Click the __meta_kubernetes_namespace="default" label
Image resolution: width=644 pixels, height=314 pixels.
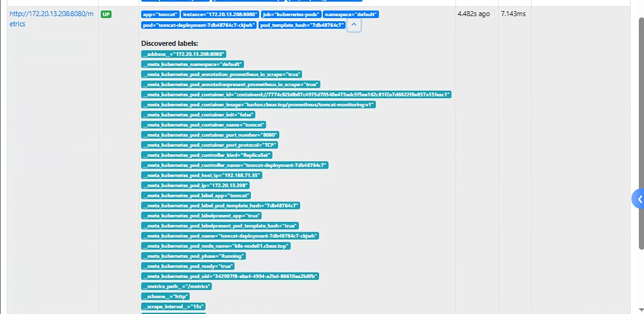(193, 64)
